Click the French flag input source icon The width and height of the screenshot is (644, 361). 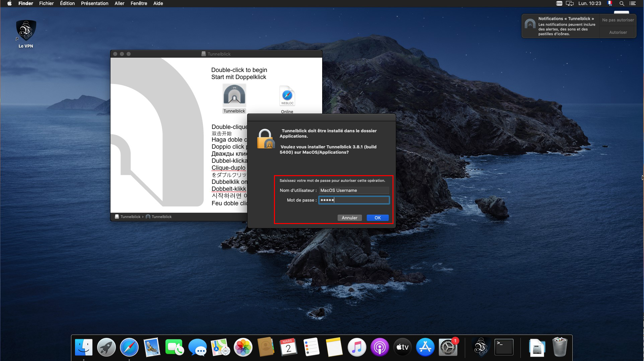(610, 3)
